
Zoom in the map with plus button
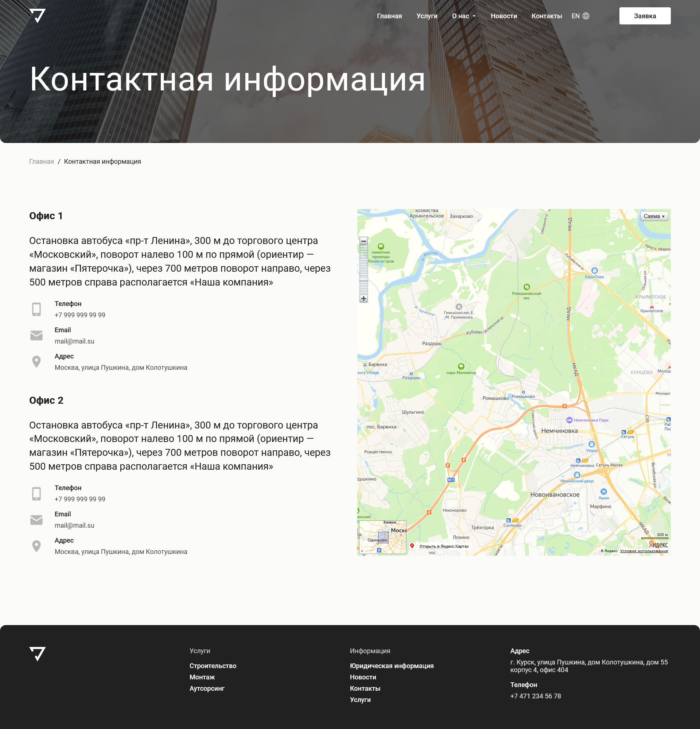pyautogui.click(x=363, y=299)
